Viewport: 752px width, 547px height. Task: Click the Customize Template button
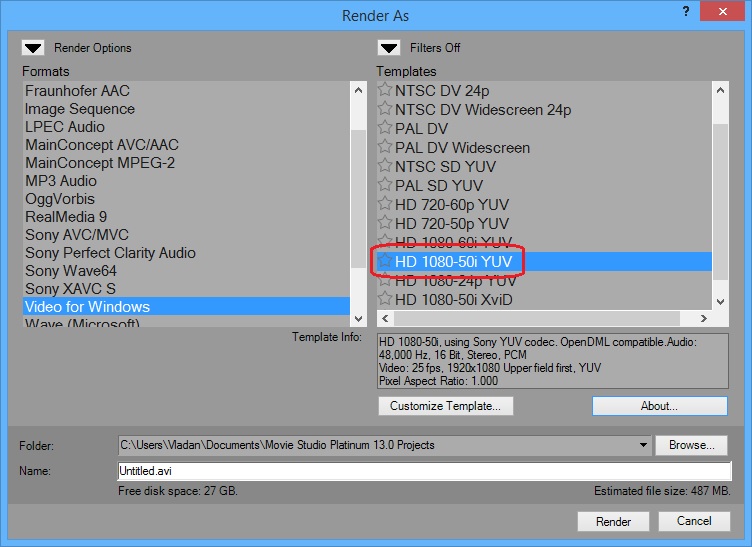click(446, 406)
